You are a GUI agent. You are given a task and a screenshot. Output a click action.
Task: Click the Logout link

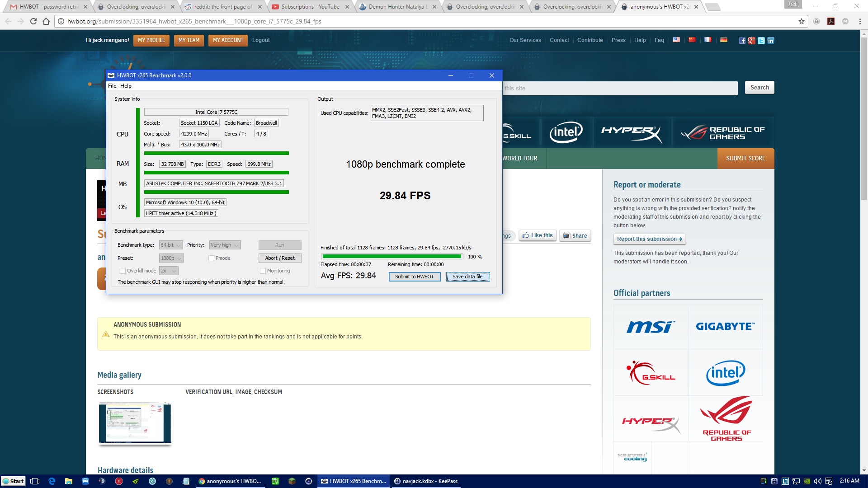pos(261,40)
